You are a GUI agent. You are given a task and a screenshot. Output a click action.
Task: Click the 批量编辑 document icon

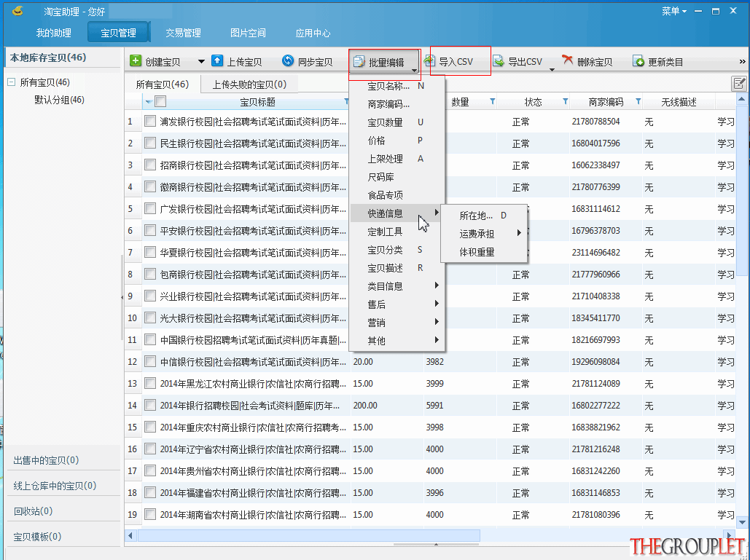tap(359, 62)
